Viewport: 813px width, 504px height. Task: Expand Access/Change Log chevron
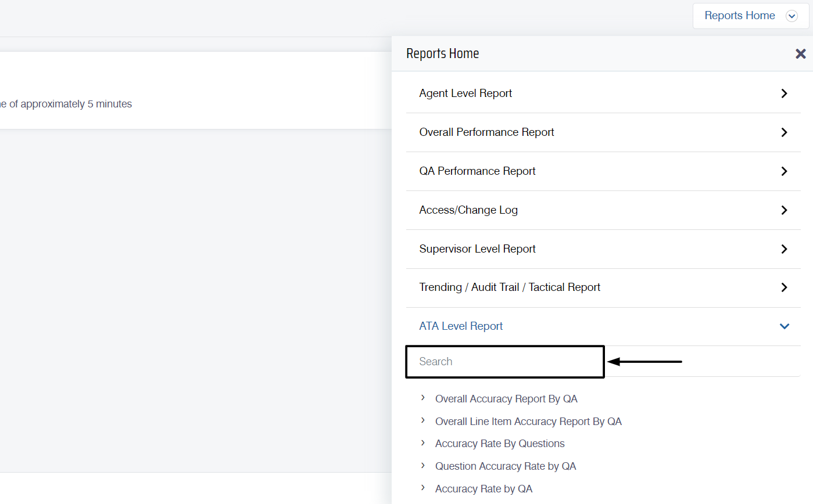[x=784, y=210]
